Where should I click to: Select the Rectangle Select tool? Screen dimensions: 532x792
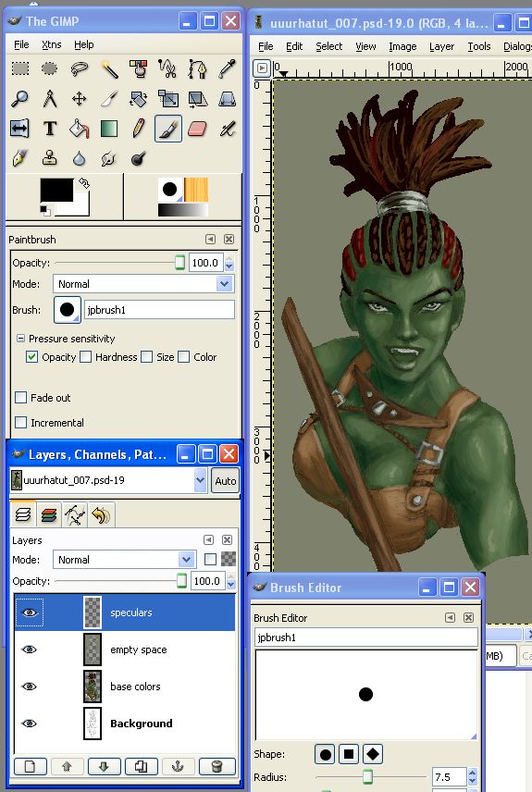coord(20,68)
